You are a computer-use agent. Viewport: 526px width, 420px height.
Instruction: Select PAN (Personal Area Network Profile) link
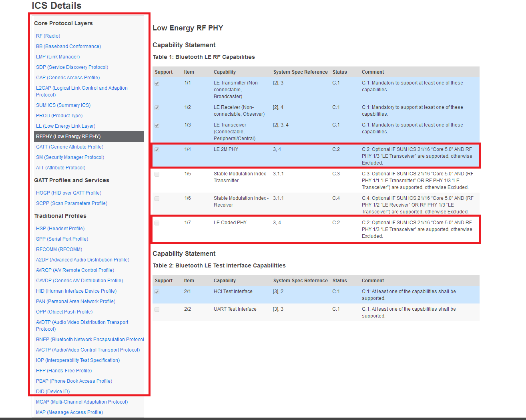click(x=76, y=301)
